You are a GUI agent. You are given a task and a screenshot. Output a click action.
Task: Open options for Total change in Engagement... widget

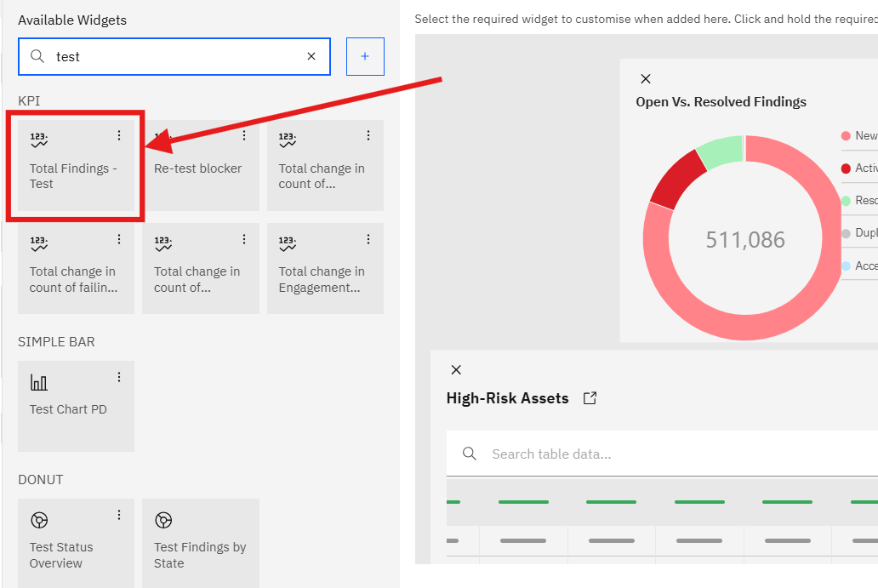coord(368,239)
